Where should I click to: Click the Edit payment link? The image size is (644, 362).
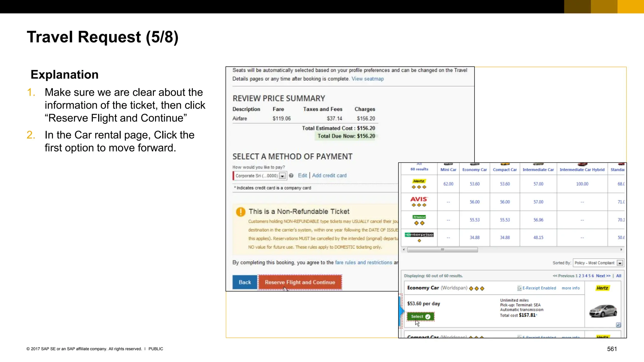(x=302, y=176)
